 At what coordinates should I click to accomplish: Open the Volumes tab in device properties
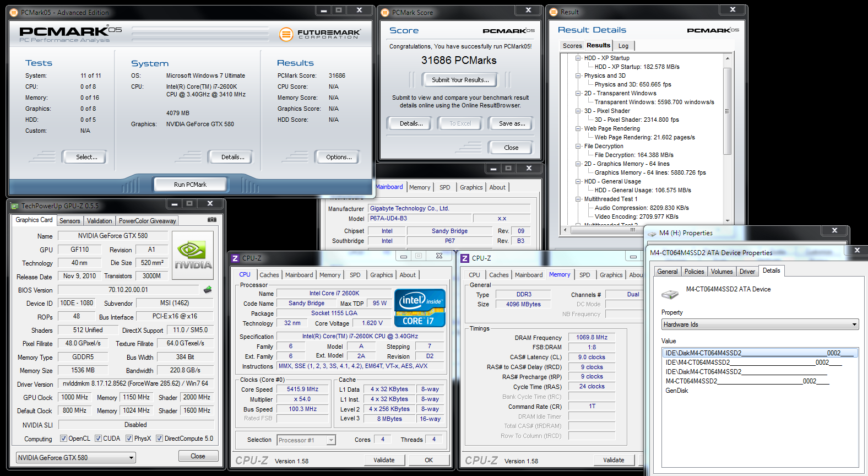coord(721,272)
